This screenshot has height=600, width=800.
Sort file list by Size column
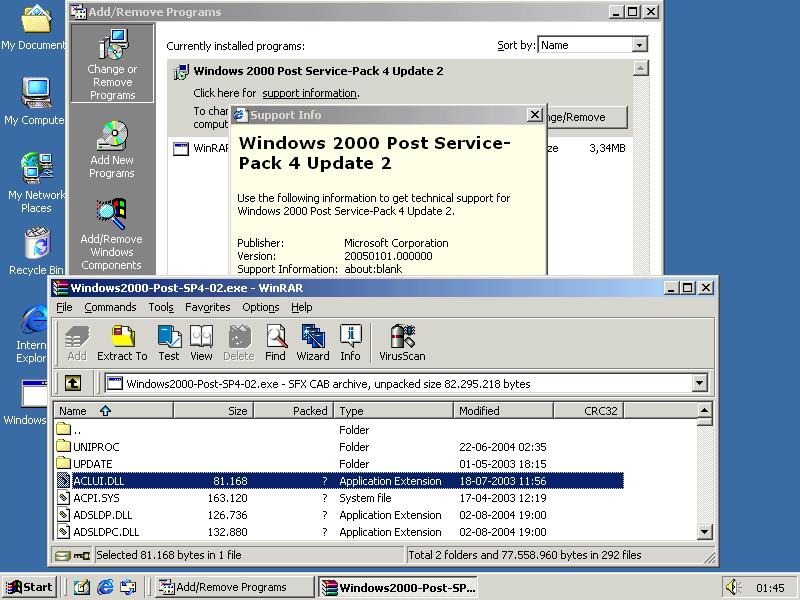(x=213, y=411)
